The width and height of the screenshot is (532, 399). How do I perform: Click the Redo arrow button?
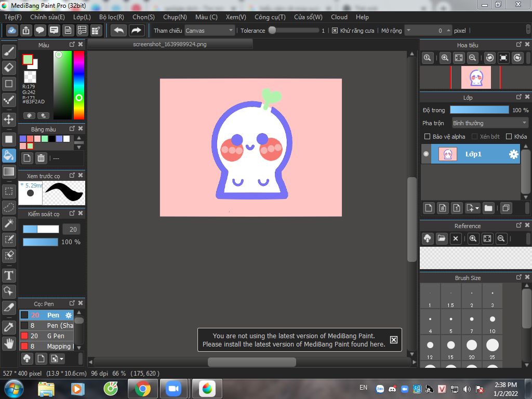[x=137, y=31]
